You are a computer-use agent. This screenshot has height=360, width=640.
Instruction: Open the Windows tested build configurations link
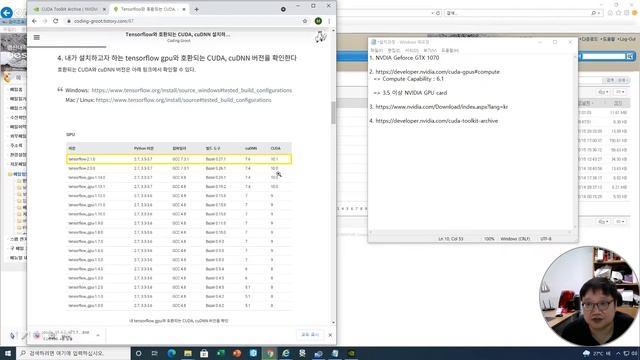(191, 90)
